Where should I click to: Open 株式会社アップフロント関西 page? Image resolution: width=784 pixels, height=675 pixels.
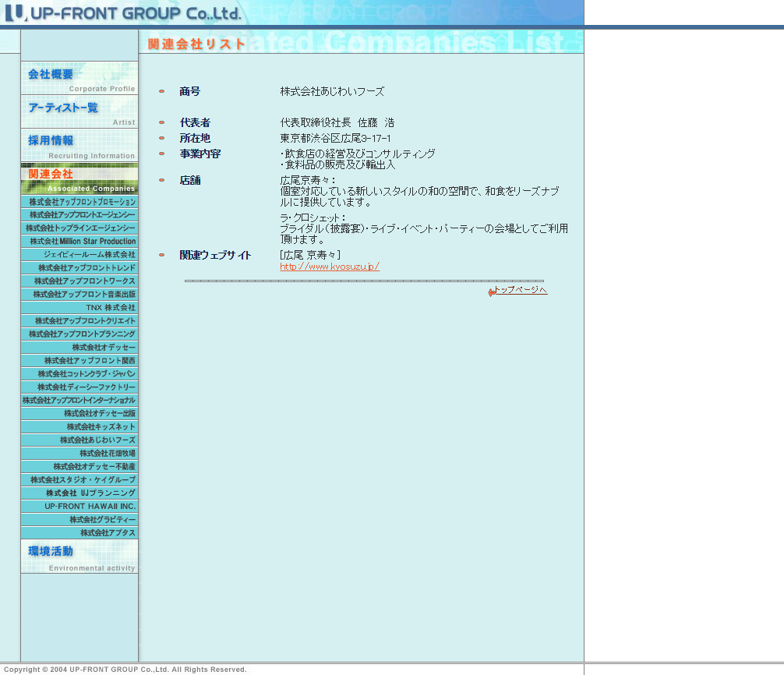(x=79, y=361)
